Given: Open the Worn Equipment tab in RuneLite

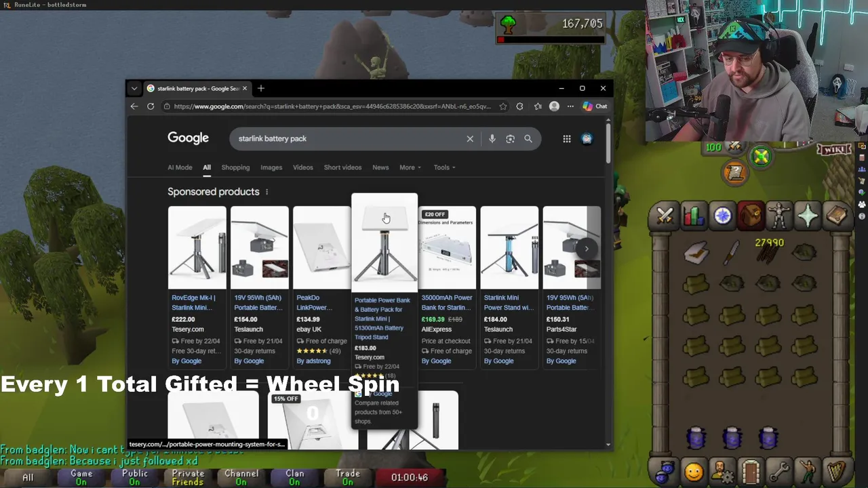Looking at the screenshot, I should coord(779,216).
